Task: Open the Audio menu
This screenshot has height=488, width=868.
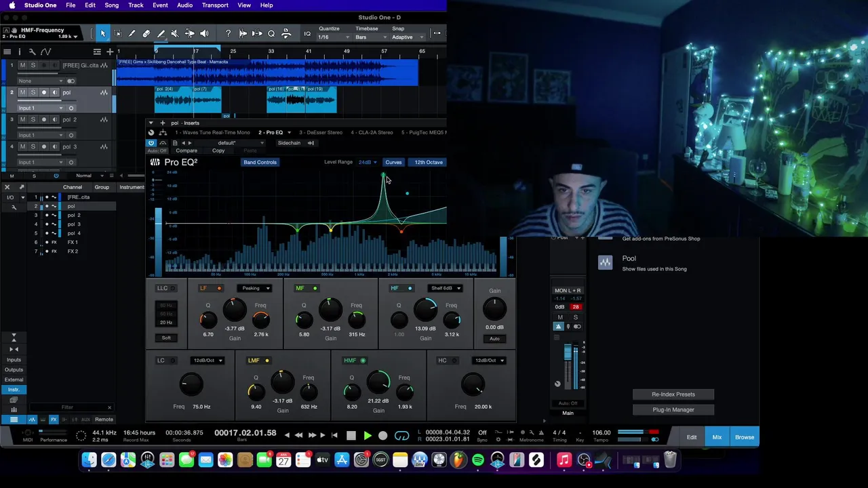Action: coord(184,5)
